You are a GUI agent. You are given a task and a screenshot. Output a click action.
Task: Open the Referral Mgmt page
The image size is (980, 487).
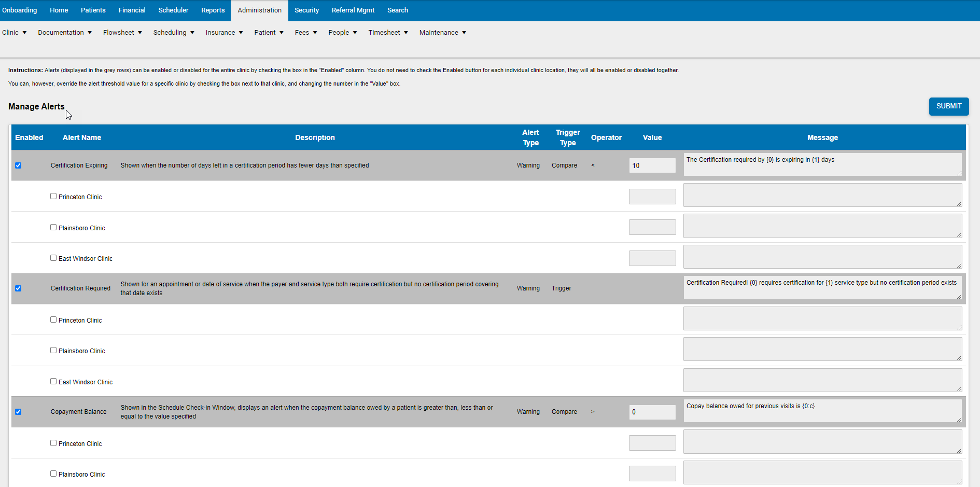tap(353, 10)
